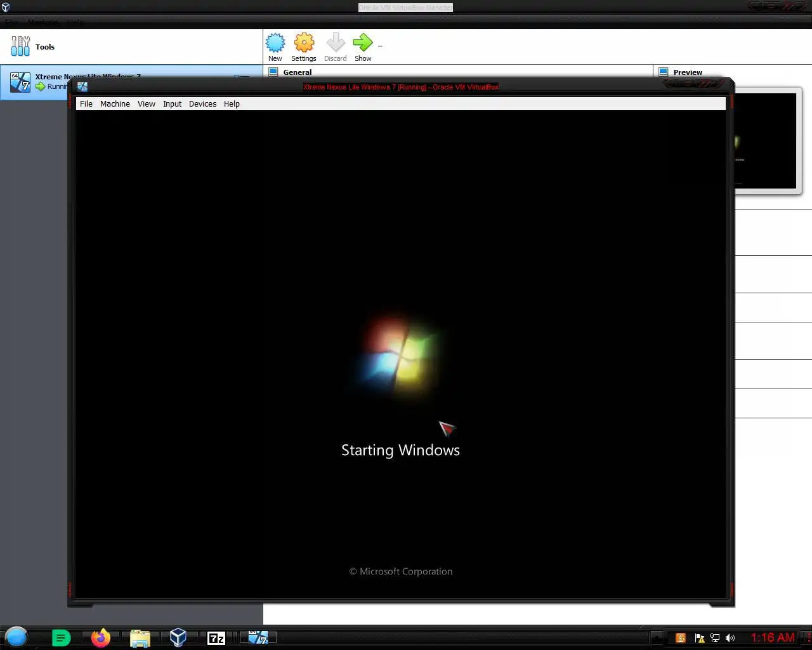Open Settings in VirtualBox Manager toolbar

304,48
